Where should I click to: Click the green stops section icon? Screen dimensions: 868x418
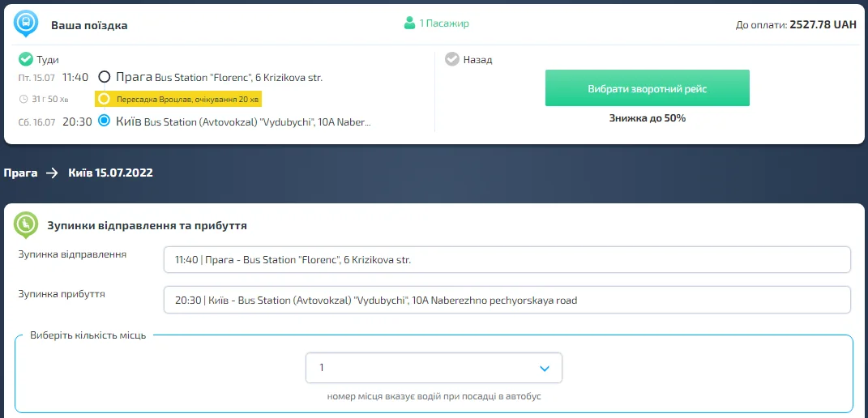click(x=26, y=224)
